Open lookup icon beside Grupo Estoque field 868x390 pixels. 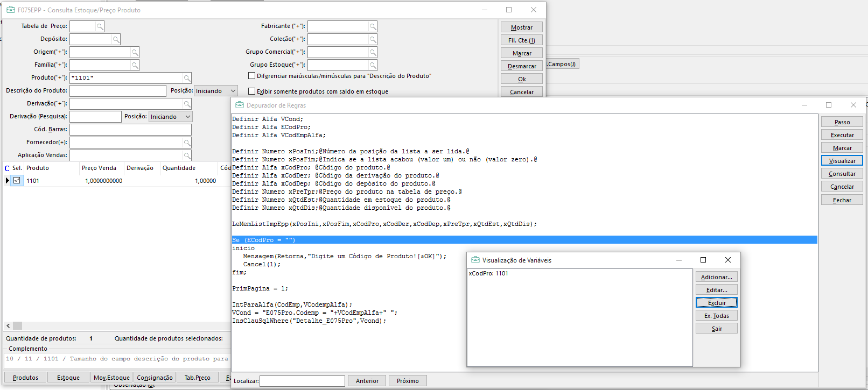(373, 65)
